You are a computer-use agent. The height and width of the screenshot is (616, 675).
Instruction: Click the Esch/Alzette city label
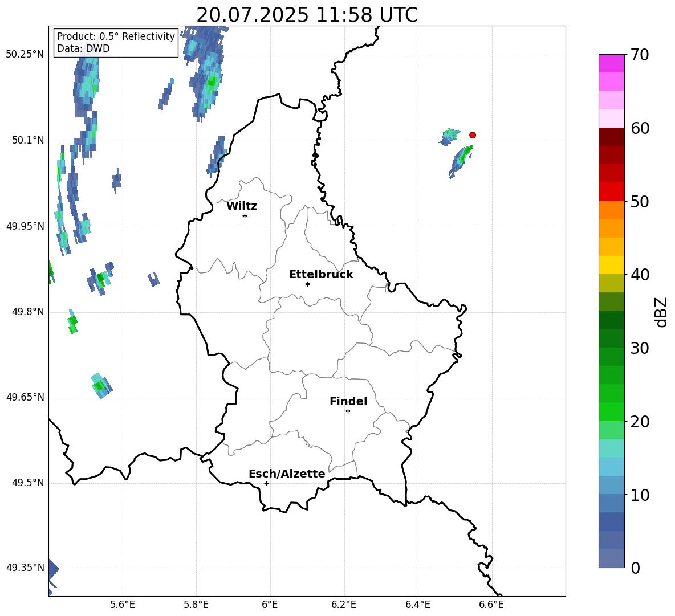coord(287,474)
